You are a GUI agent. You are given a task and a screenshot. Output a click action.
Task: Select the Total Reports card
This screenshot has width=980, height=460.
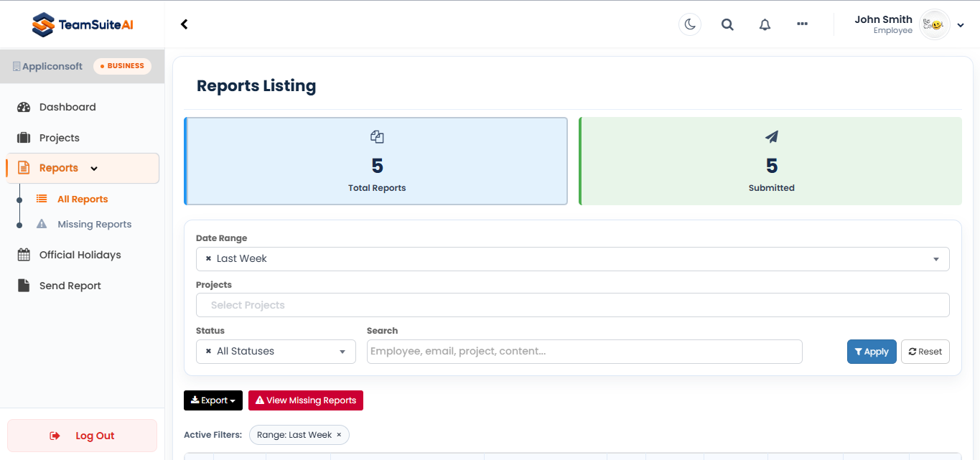376,161
